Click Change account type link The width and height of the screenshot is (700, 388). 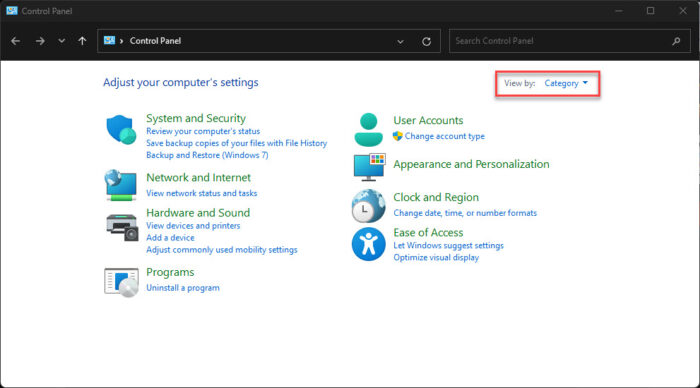tap(444, 136)
